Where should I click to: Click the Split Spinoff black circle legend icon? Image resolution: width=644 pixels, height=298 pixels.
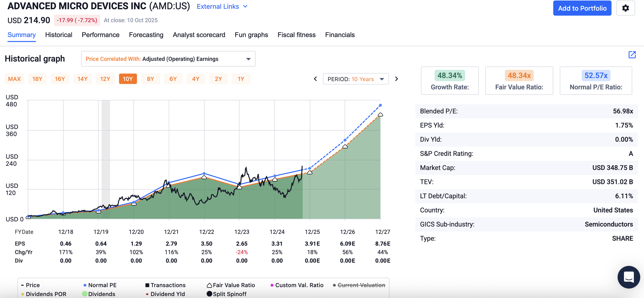pyautogui.click(x=209, y=294)
